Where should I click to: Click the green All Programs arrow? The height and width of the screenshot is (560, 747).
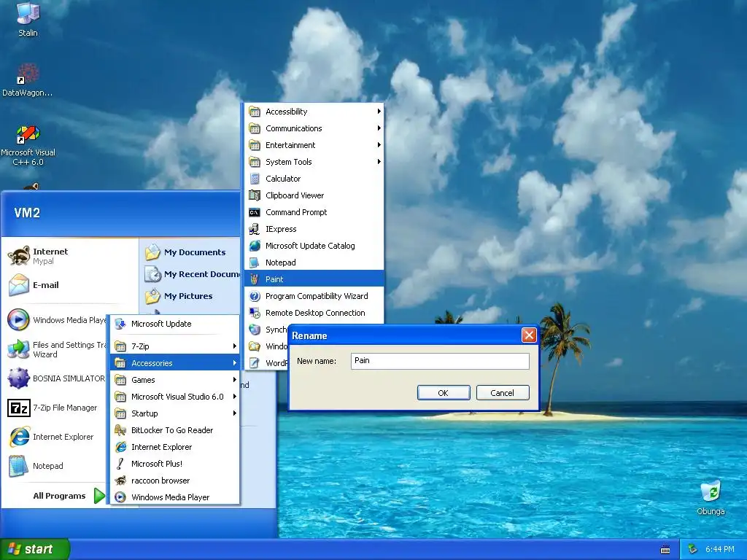point(99,496)
